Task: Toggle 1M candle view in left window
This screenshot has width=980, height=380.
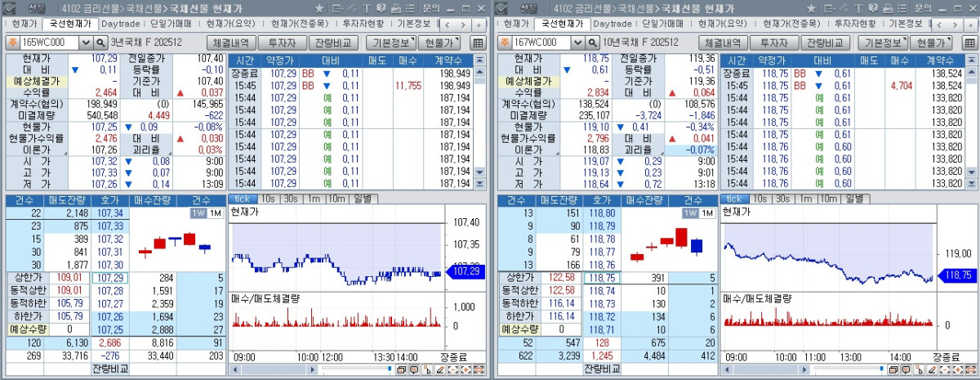Action: pyautogui.click(x=215, y=213)
